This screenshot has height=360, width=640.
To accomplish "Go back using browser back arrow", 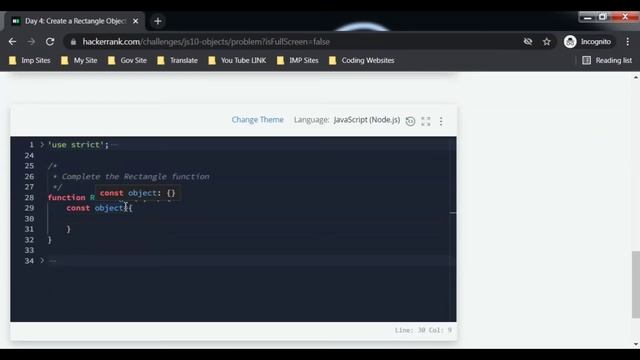I will click(12, 42).
